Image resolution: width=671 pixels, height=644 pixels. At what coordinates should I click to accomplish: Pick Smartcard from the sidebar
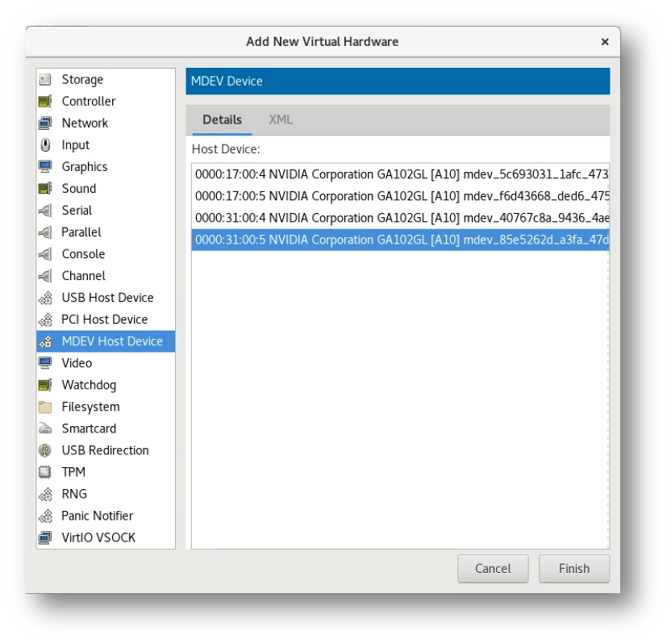[106, 429]
